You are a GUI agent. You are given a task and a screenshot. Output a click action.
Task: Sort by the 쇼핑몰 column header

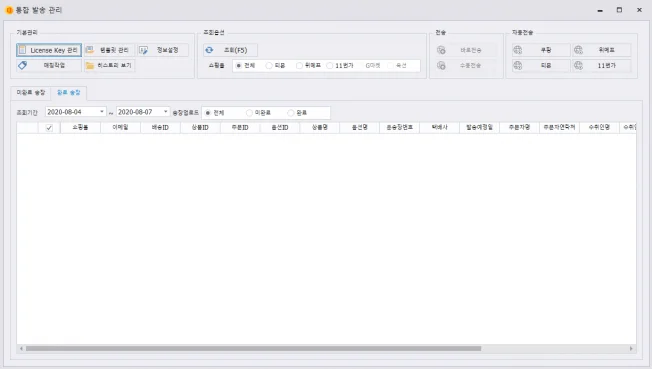pyautogui.click(x=80, y=128)
